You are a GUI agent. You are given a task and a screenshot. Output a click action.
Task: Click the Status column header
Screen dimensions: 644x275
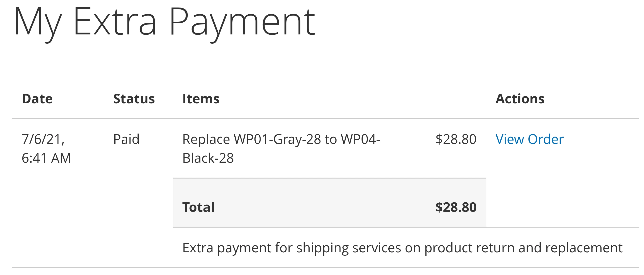point(134,99)
